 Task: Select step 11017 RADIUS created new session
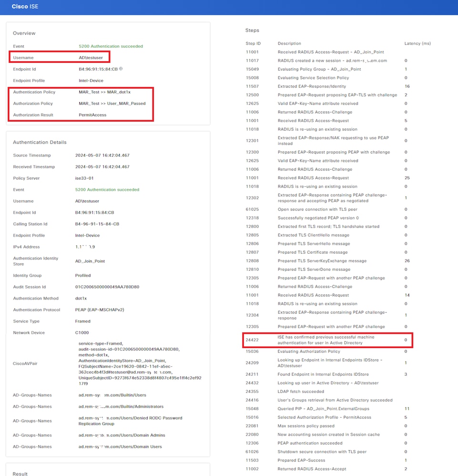(327, 61)
